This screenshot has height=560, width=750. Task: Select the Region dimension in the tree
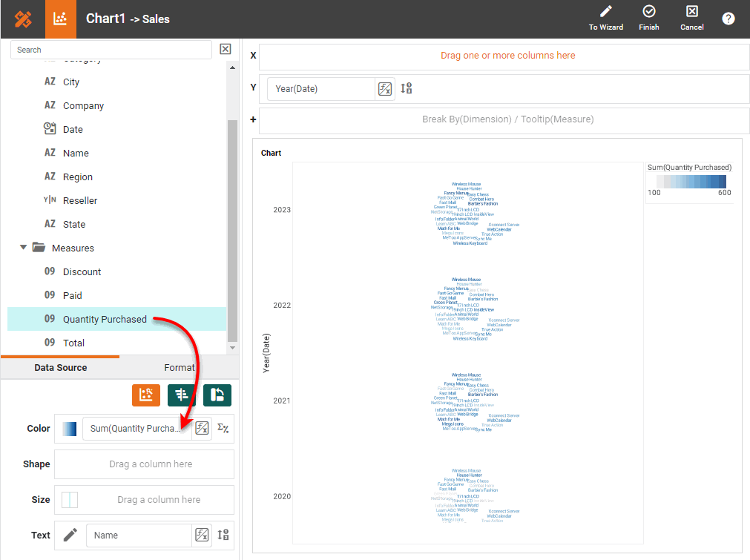(x=77, y=177)
